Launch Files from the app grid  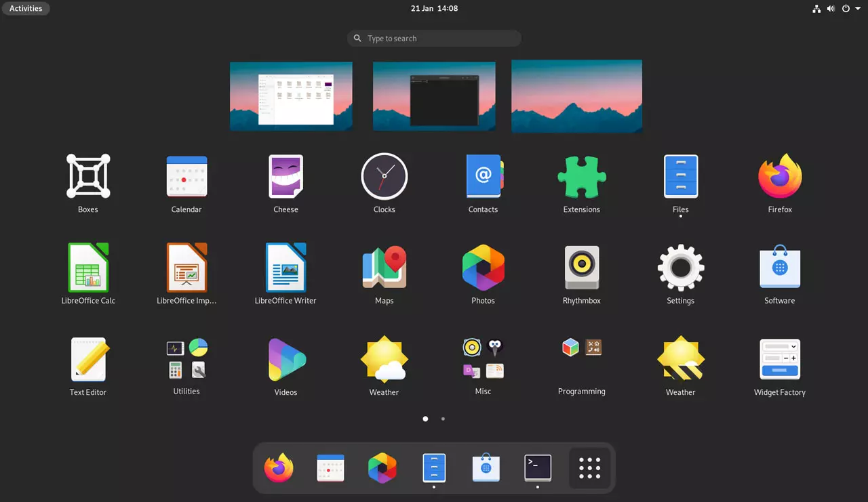pos(681,177)
